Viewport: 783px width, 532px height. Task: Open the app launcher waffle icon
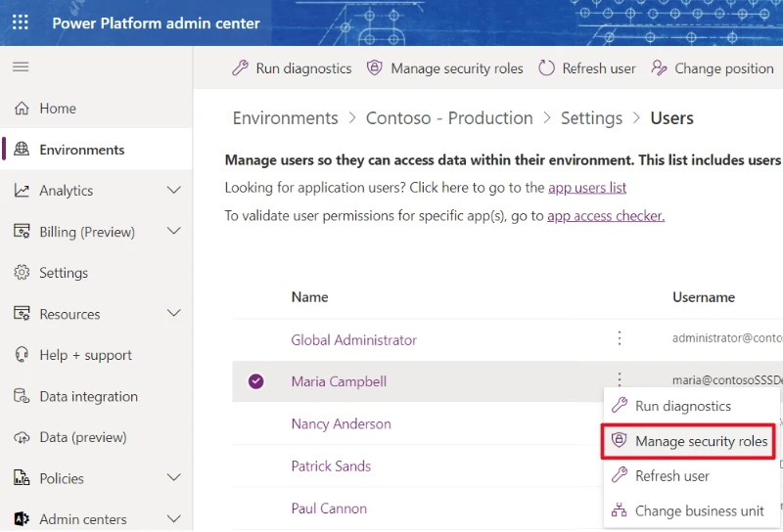coord(21,22)
